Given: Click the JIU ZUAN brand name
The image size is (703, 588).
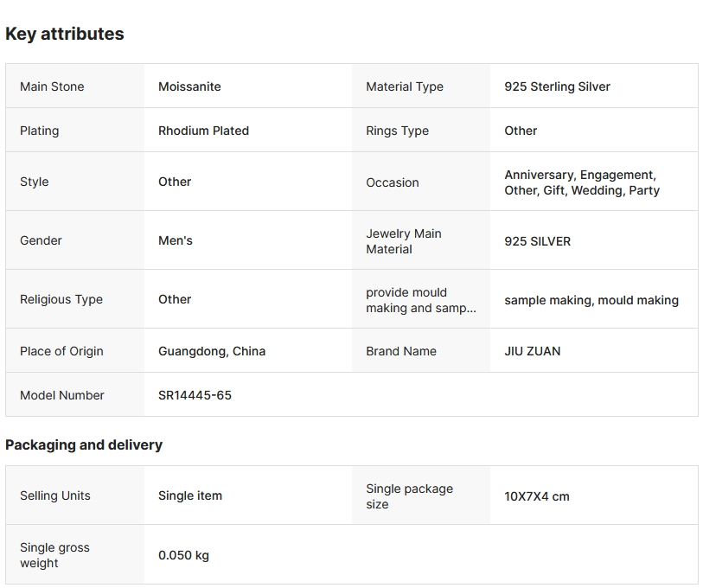Looking at the screenshot, I should tap(532, 351).
